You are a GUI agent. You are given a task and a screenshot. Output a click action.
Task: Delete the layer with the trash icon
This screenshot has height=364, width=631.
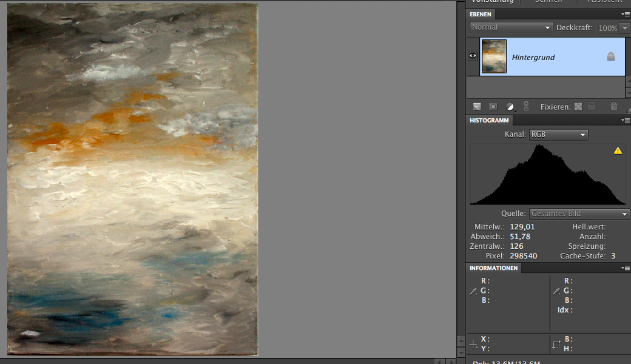point(613,107)
